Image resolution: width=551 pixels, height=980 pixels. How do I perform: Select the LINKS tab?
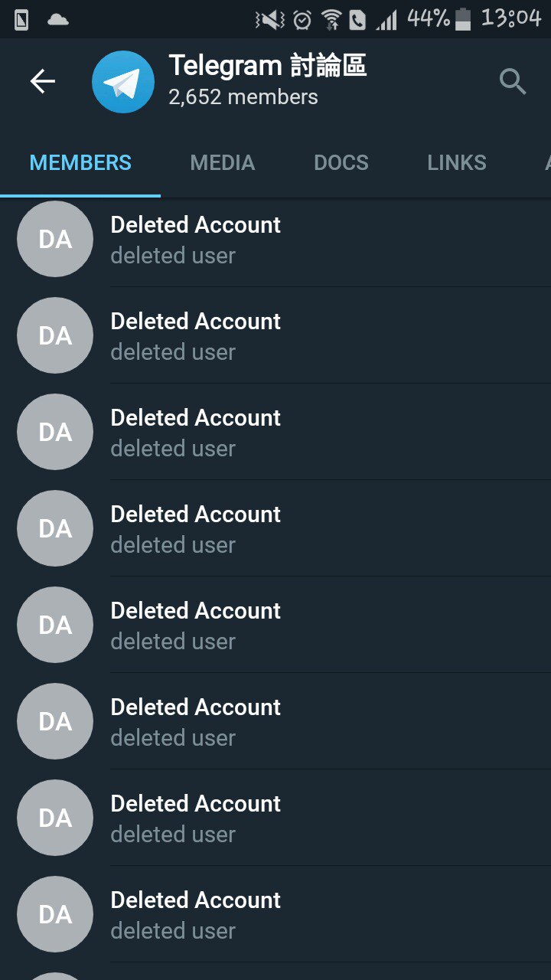[457, 162]
